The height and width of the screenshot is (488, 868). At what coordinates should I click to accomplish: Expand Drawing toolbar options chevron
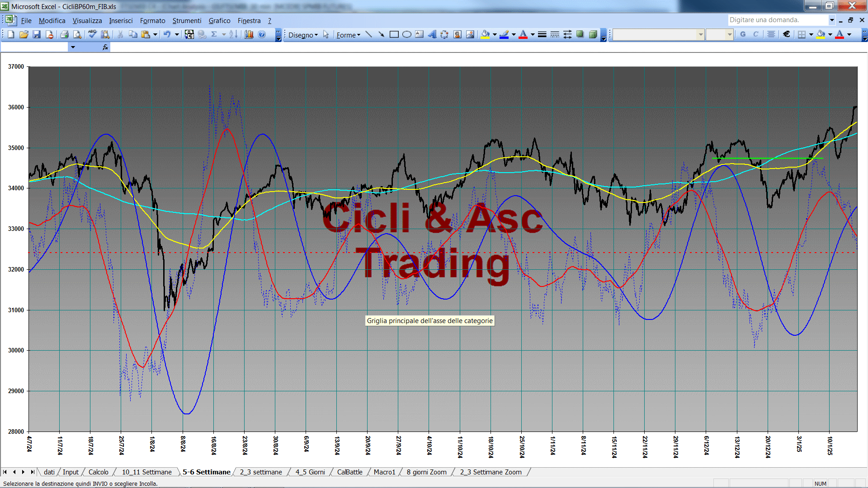click(604, 35)
